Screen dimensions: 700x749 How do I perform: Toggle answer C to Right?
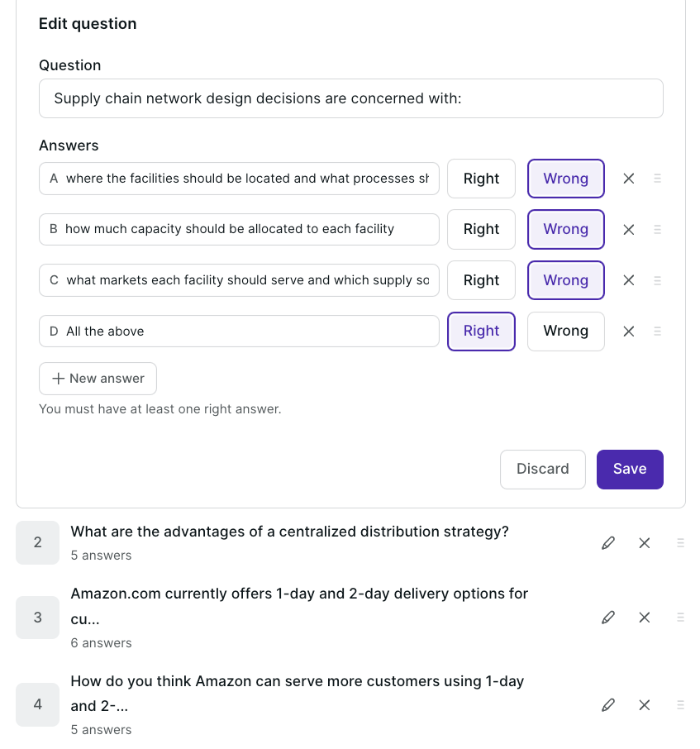click(x=481, y=280)
